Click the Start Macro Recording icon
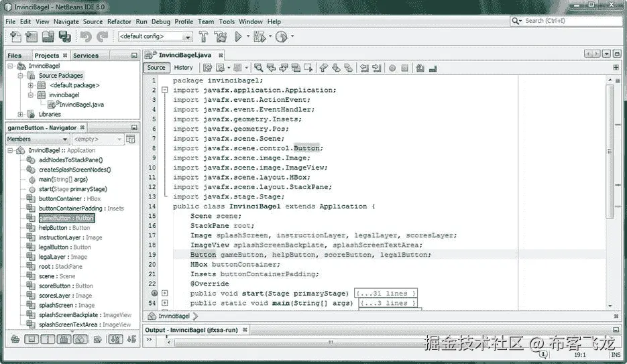This screenshot has height=364, width=627. (392, 68)
